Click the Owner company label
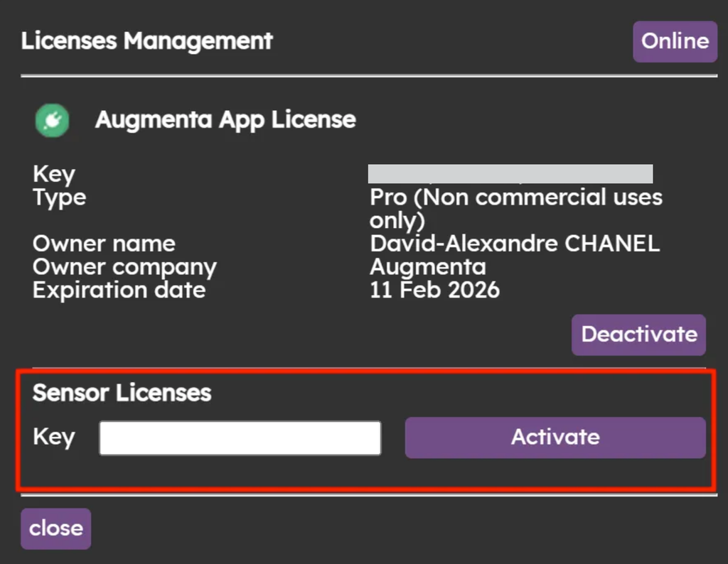728x564 pixels. click(124, 268)
